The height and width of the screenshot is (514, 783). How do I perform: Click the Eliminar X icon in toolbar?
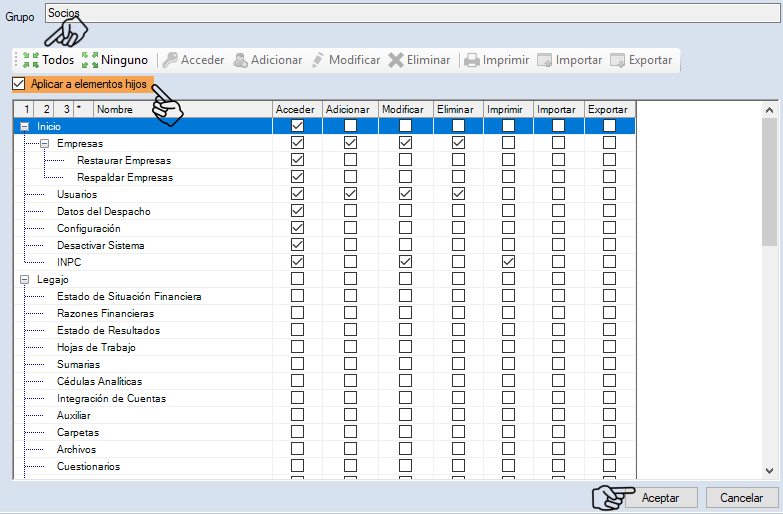396,60
